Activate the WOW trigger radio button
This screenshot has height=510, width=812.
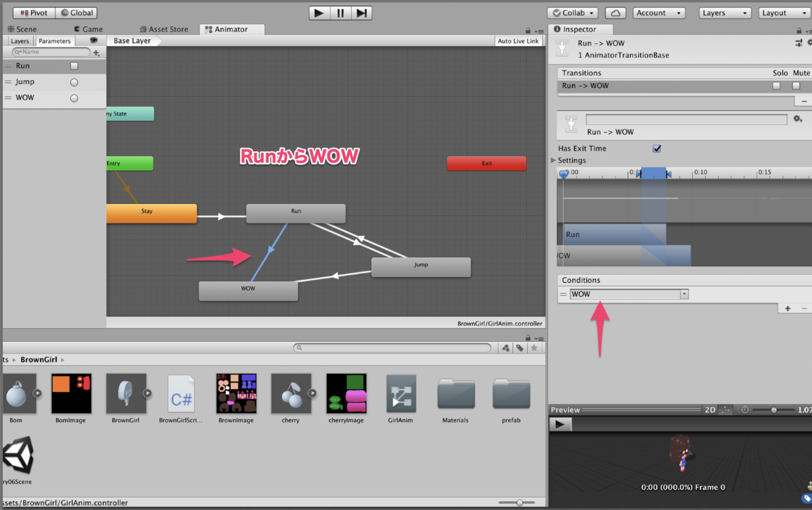coord(74,98)
